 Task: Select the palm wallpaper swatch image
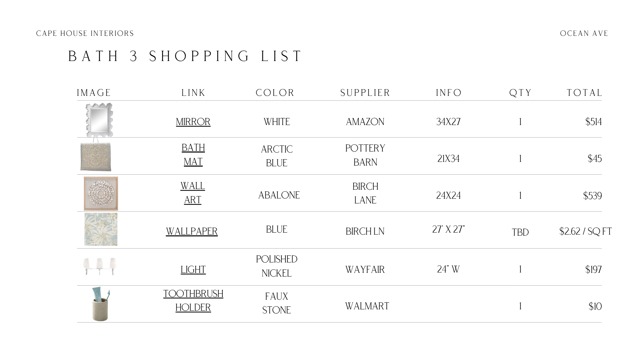click(x=101, y=229)
